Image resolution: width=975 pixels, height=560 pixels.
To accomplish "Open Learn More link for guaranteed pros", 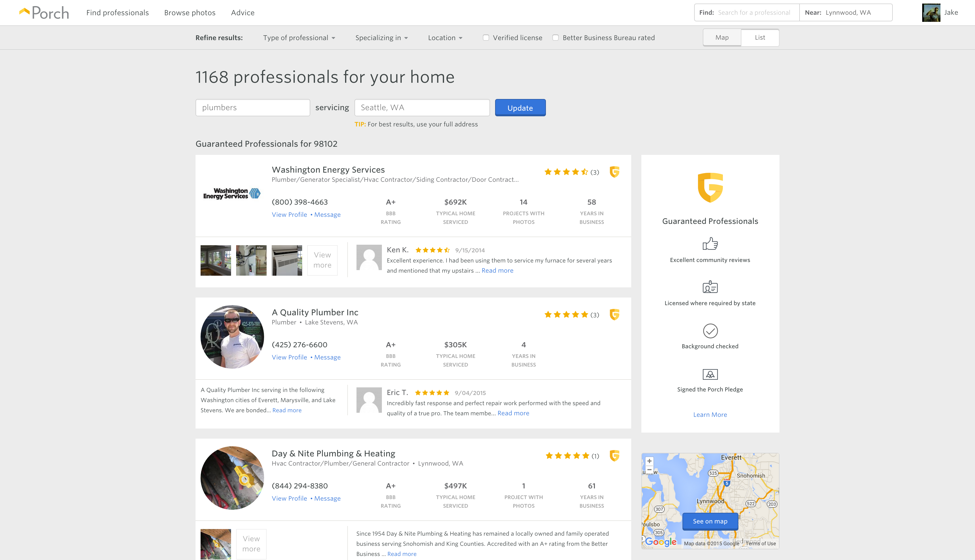I will [x=710, y=415].
